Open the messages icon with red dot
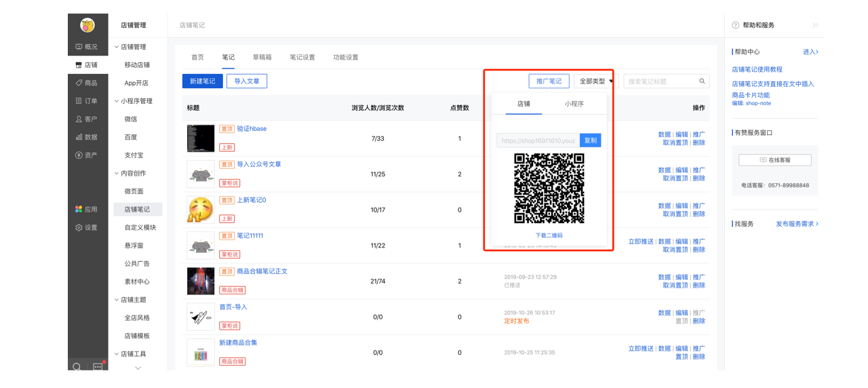The width and height of the screenshot is (868, 388). (x=98, y=366)
